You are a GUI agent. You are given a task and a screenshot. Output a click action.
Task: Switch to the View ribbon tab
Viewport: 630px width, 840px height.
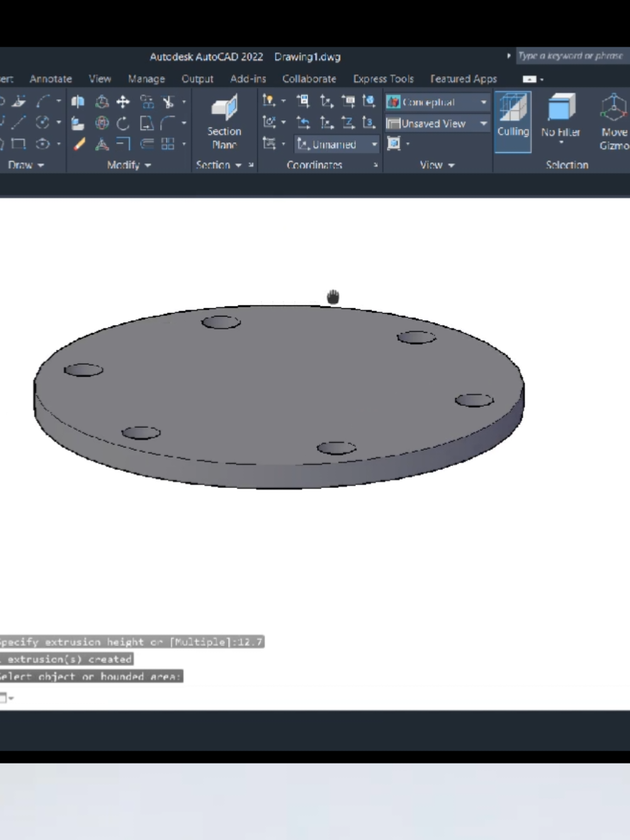(100, 79)
